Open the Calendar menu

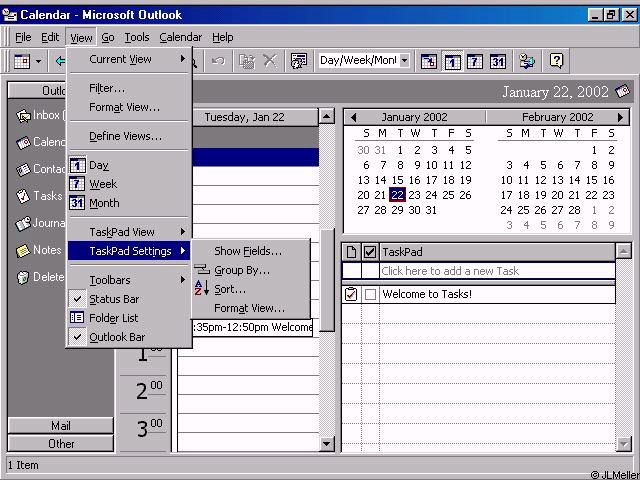[x=180, y=38]
